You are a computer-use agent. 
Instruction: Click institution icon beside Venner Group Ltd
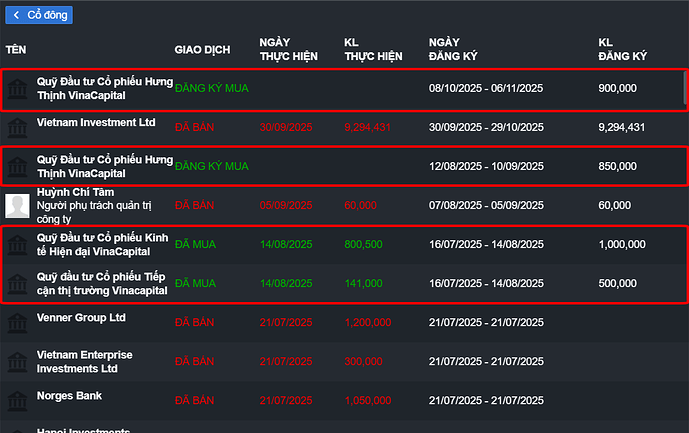click(17, 323)
